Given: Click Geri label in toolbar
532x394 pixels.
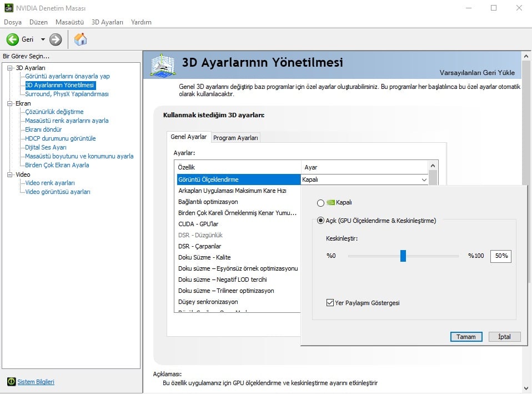Looking at the screenshot, I should [27, 39].
